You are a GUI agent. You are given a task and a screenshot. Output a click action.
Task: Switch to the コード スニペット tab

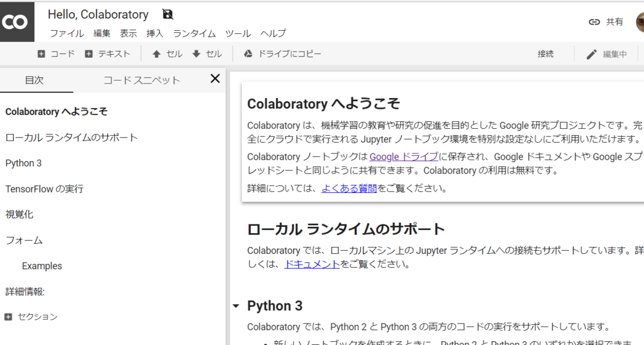pos(142,80)
